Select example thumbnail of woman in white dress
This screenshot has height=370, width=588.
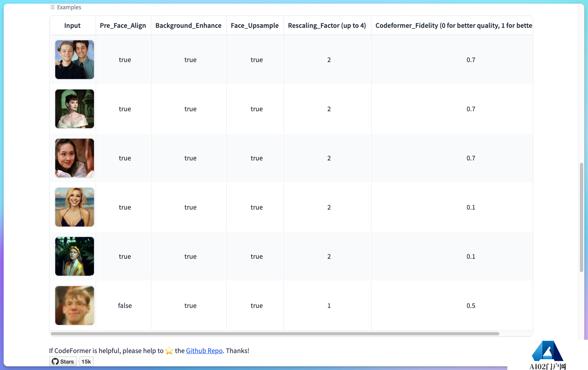click(75, 109)
